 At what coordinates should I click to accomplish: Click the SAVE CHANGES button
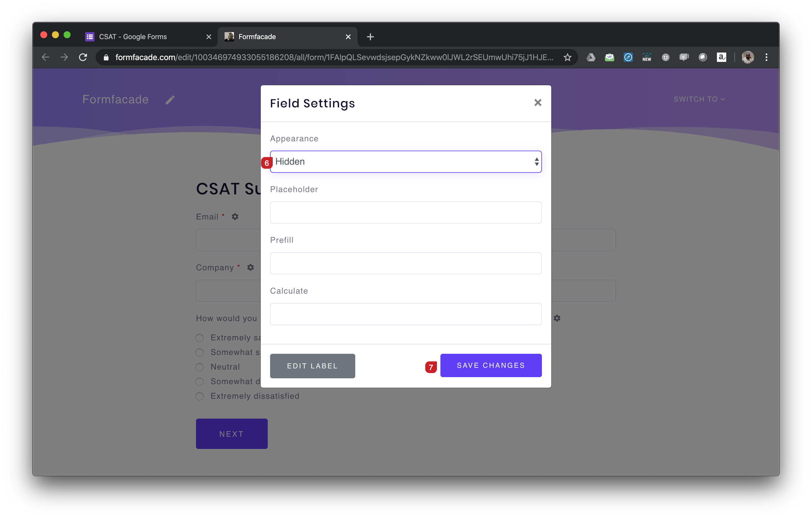pos(491,365)
